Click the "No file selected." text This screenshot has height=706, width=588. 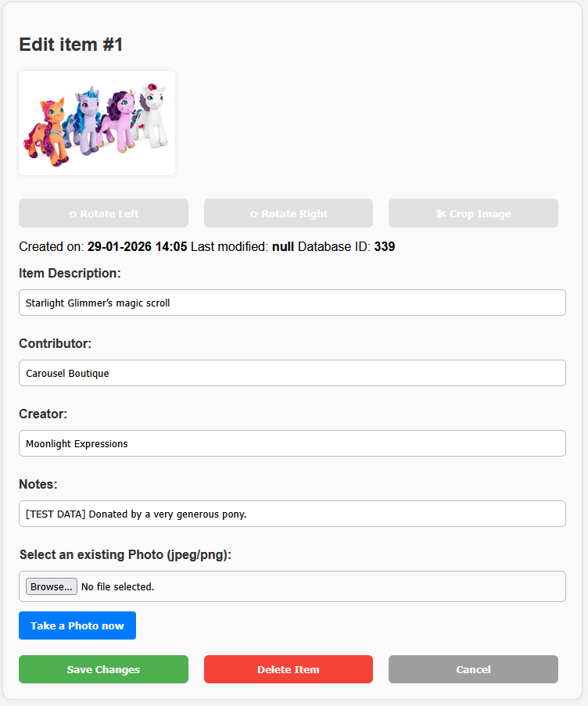(x=118, y=586)
